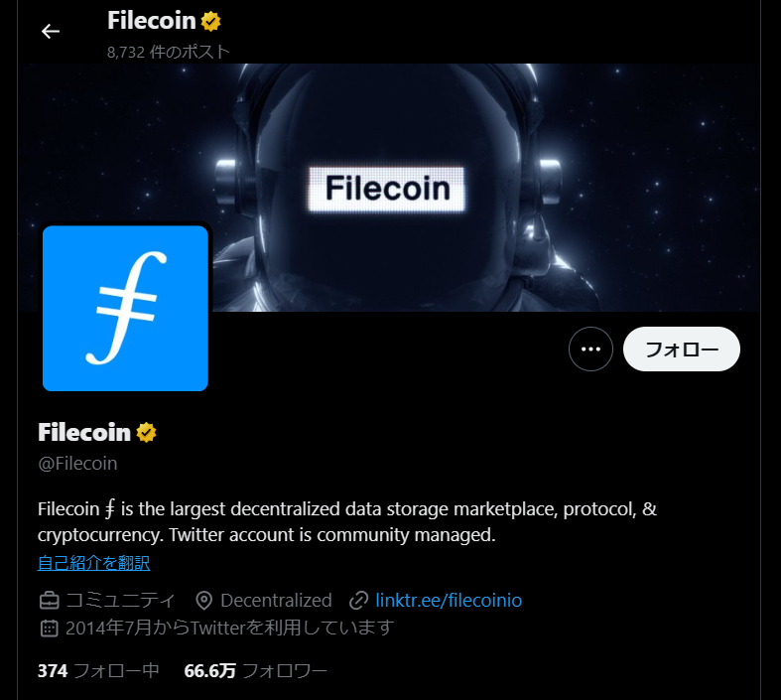Open the Filecoin profile avatar image
Viewport: 781px width, 700px height.
click(125, 309)
